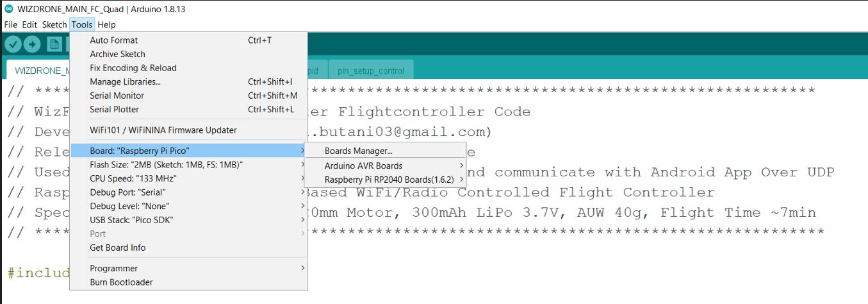Open Boards Manager... from submenu
The image size is (868, 304).
coord(386,151)
